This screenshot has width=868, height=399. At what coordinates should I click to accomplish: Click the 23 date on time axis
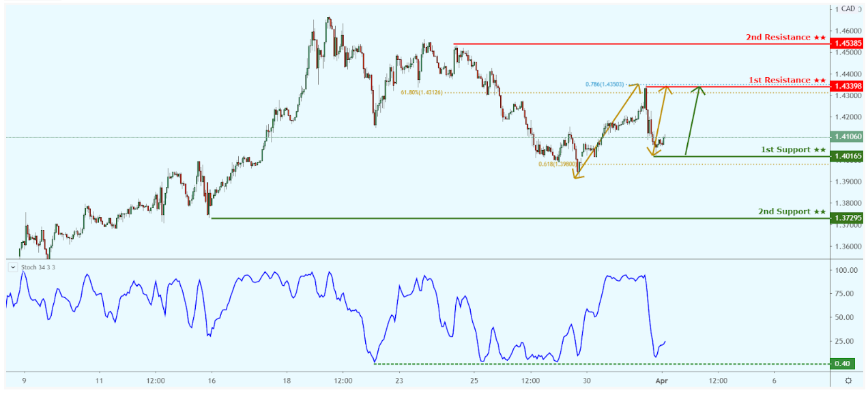click(x=399, y=381)
